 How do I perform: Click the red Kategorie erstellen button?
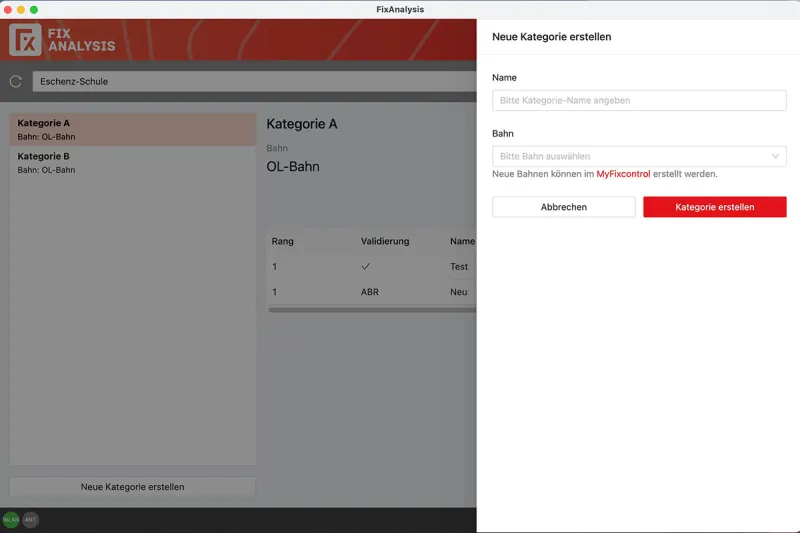click(x=715, y=207)
